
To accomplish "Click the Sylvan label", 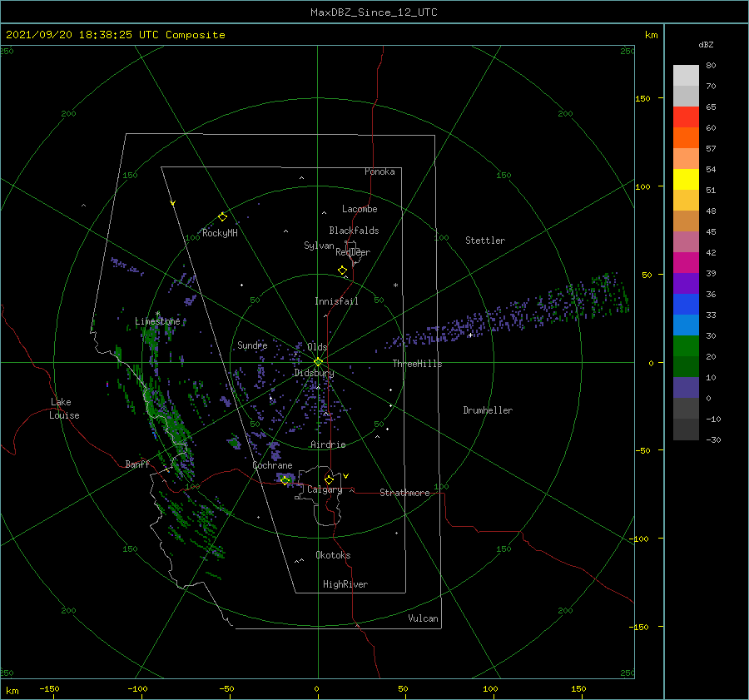I will pyautogui.click(x=319, y=246).
